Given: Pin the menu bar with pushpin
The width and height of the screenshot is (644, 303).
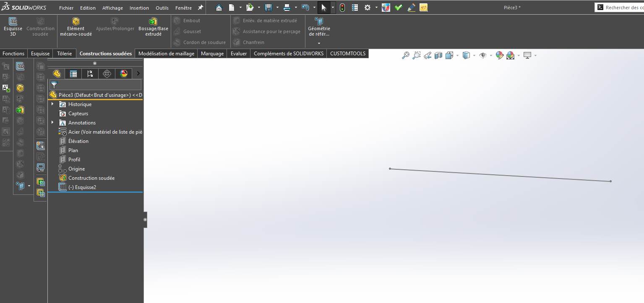Looking at the screenshot, I should (201, 8).
